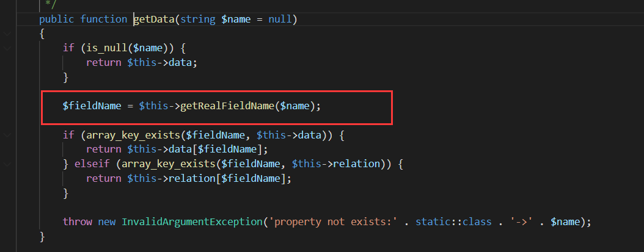
Task: Fold the if array_key_exists block via gutter chevron
Action: point(7,134)
